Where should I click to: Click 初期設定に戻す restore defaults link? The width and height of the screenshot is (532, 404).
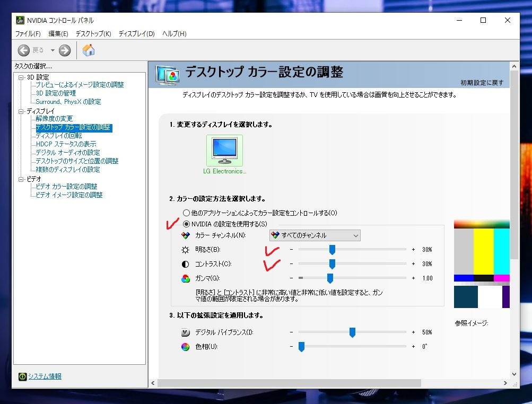click(x=482, y=83)
